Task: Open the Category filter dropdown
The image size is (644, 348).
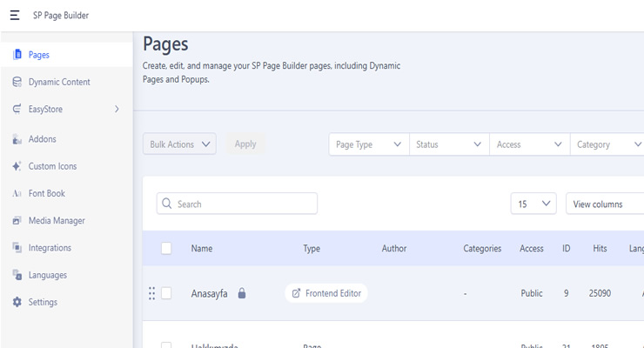Action: [x=607, y=144]
